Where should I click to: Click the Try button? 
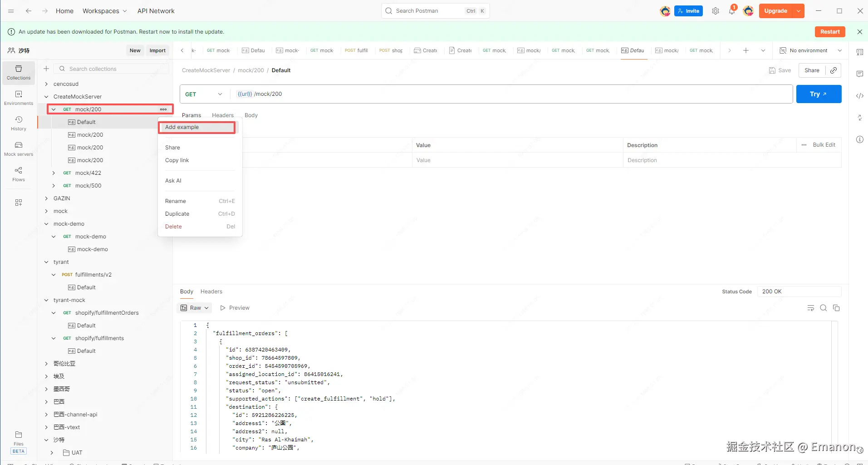point(819,94)
